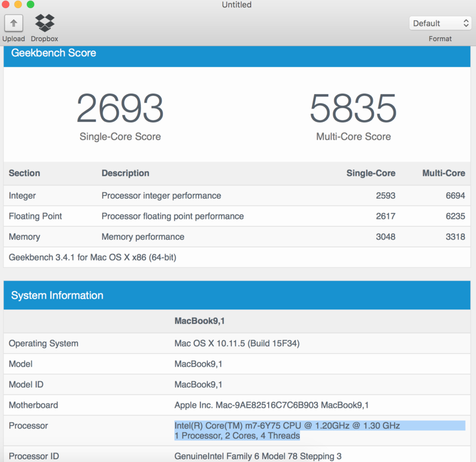Select the Operating System label

coord(43,343)
